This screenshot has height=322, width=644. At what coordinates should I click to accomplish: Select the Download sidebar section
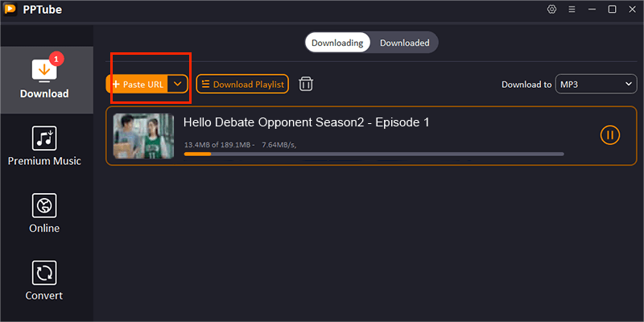click(x=44, y=79)
